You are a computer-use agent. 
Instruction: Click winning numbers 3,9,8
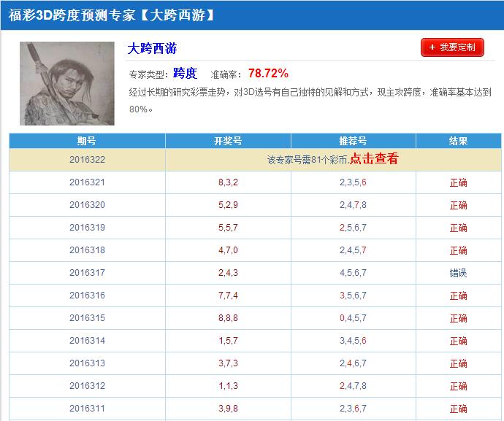228,409
